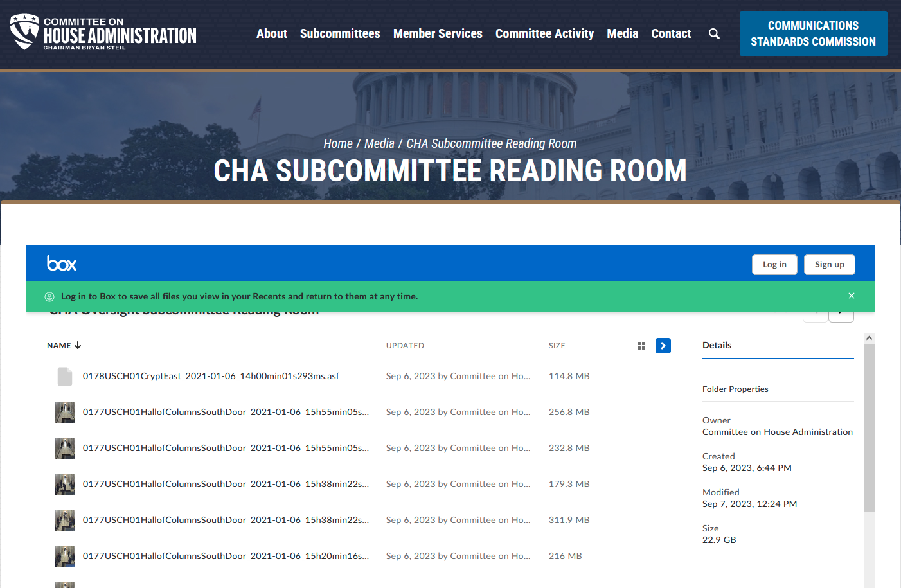
Task: Select the Details tab
Action: point(717,345)
